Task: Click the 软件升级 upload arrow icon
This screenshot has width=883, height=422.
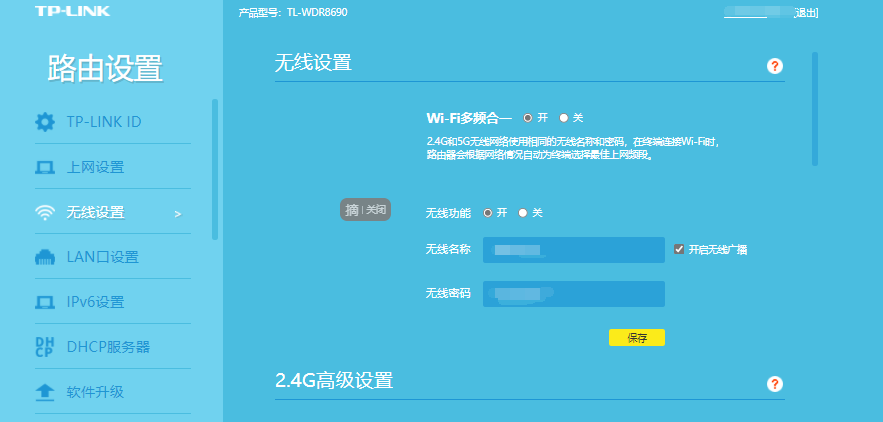Action: (x=45, y=392)
